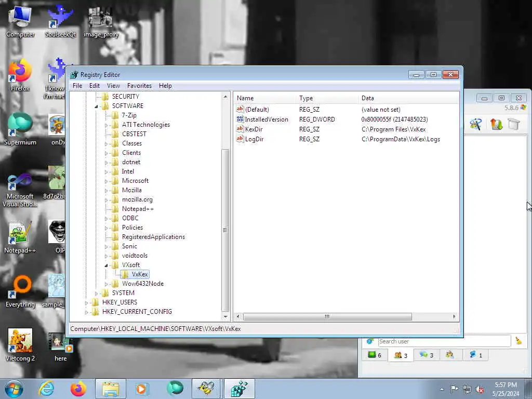Expand the Microsoft key
The width and height of the screenshot is (532, 399).
(x=106, y=181)
